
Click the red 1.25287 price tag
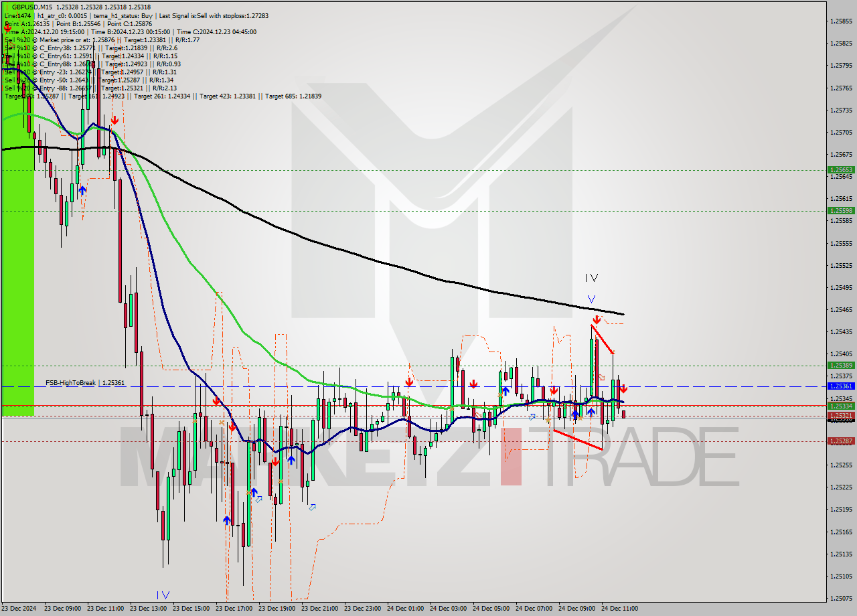pyautogui.click(x=840, y=441)
